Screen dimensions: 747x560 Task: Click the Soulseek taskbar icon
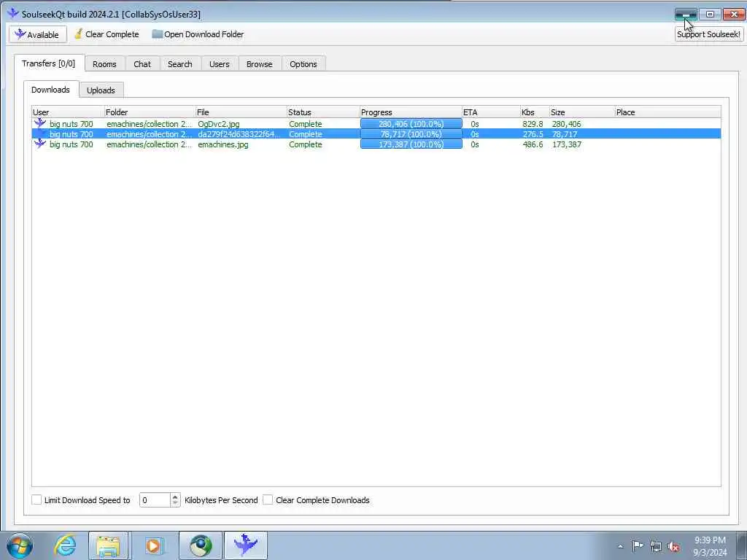[x=246, y=545]
